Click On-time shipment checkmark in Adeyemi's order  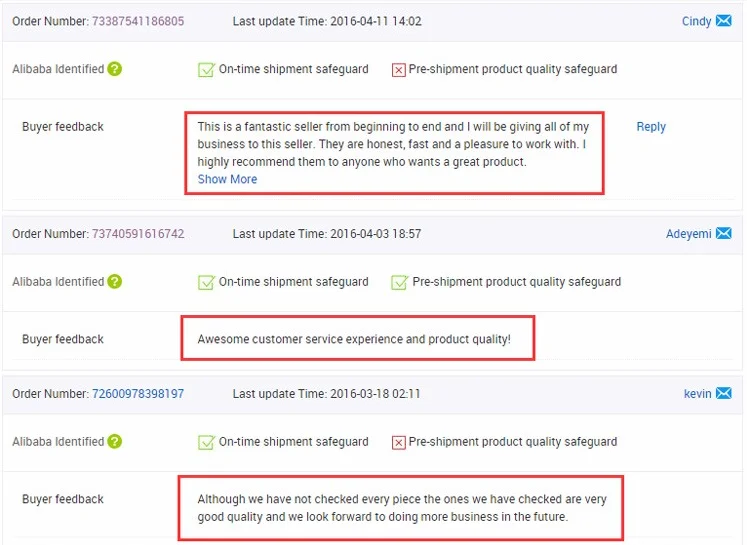point(206,282)
